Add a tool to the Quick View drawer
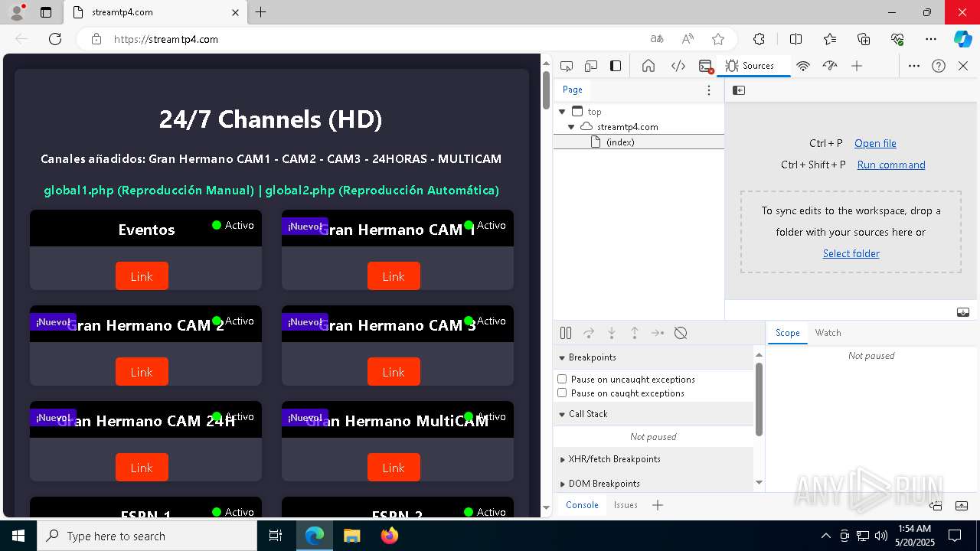 (658, 505)
